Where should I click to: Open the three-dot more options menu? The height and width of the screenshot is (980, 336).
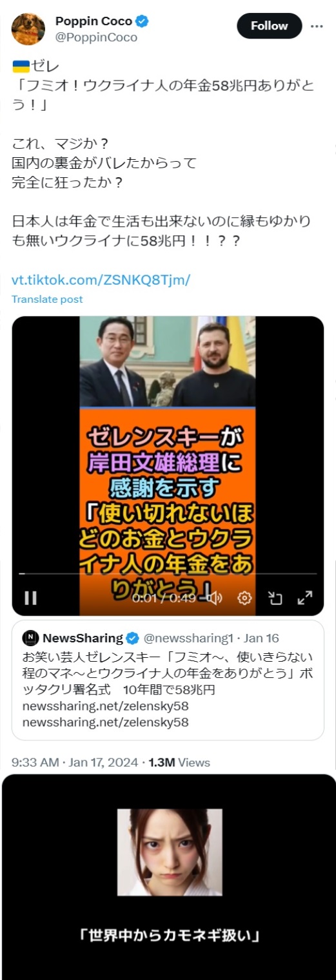tap(317, 26)
